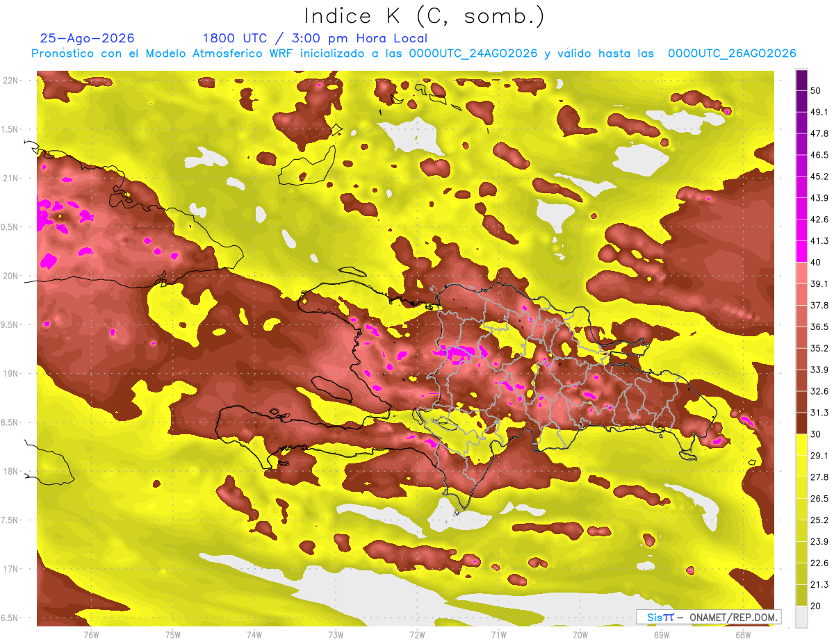Click the '20N' latitude label
The width and height of the screenshot is (834, 644).
pyautogui.click(x=11, y=276)
